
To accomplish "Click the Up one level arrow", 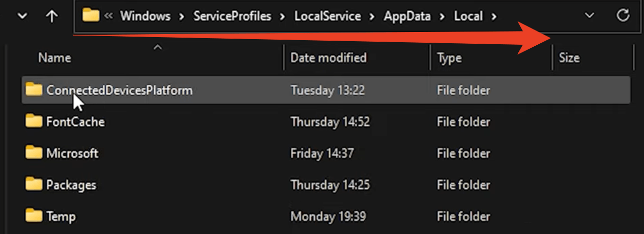I will (51, 16).
